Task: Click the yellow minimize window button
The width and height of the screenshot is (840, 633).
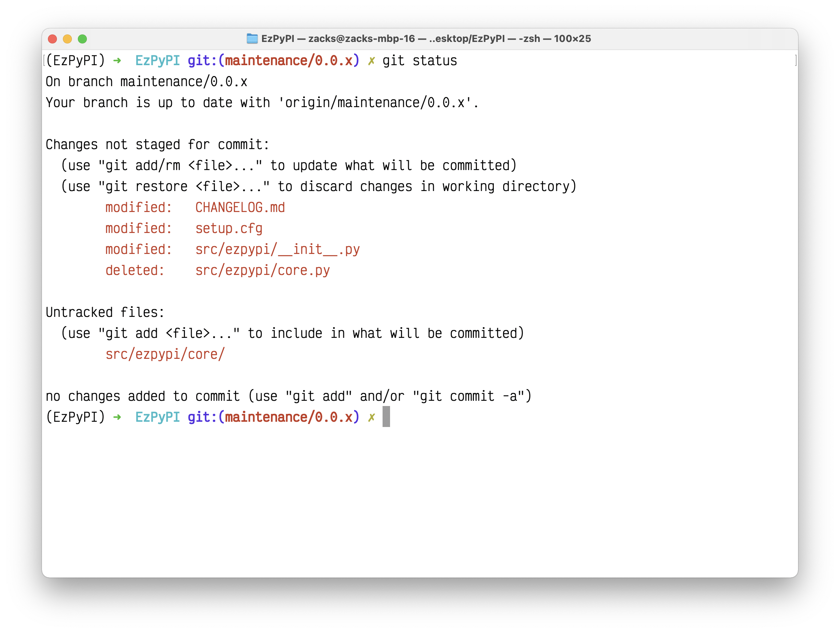Action: click(x=67, y=39)
